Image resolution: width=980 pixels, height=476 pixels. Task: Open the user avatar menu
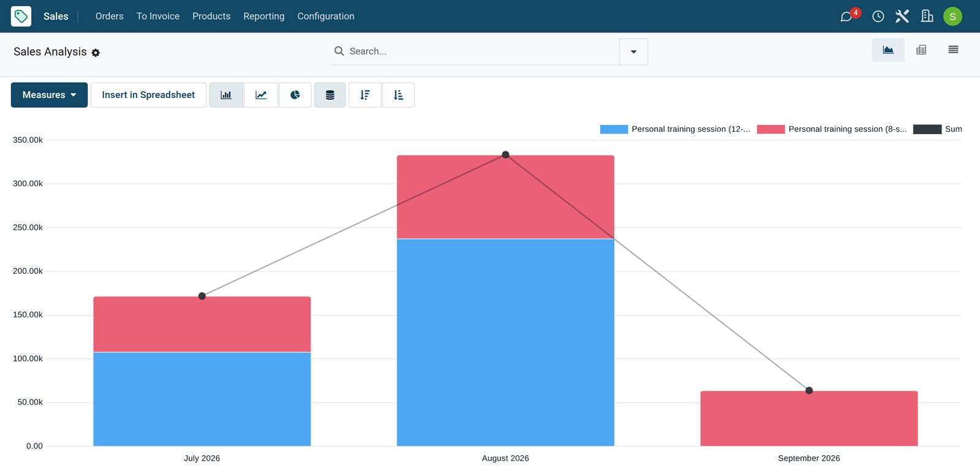coord(952,17)
